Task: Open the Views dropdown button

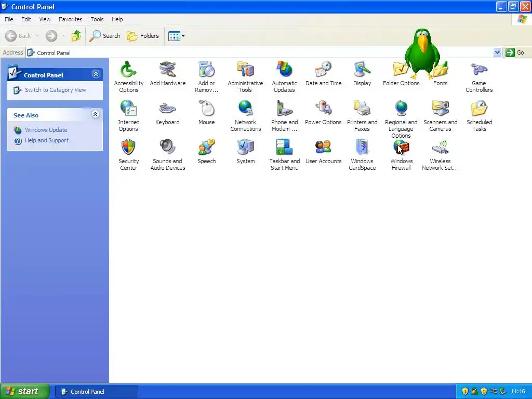Action: tap(177, 36)
